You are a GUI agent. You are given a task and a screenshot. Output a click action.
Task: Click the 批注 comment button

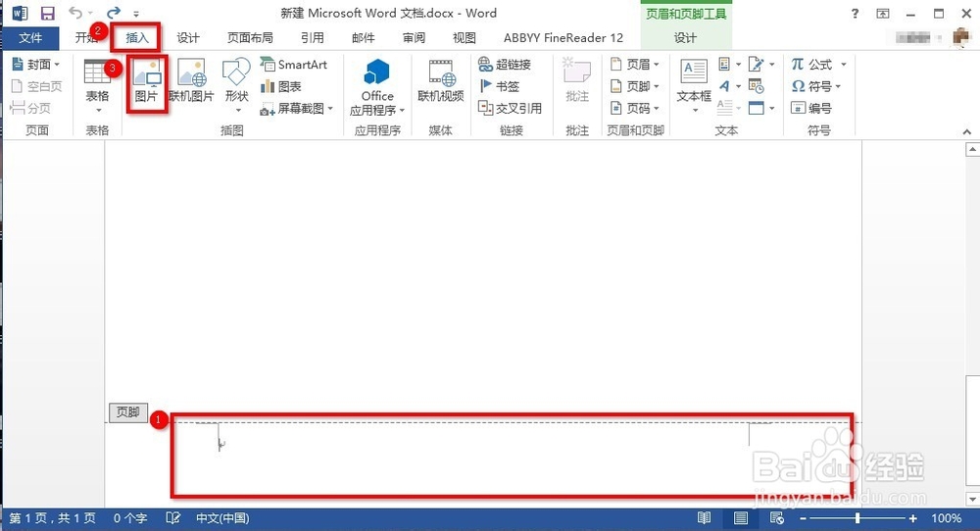coord(577,81)
